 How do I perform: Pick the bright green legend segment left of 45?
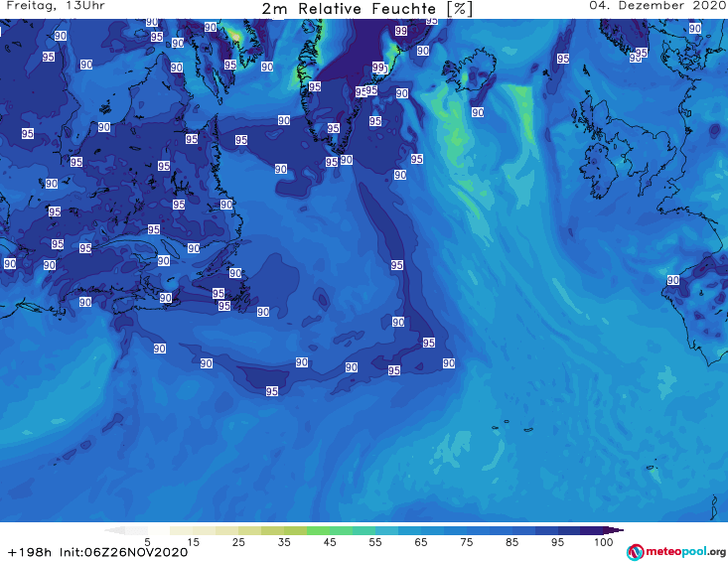(318, 530)
